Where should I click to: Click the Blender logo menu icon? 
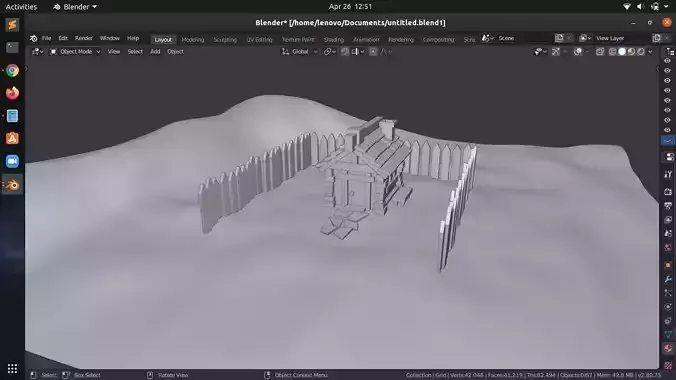tap(34, 38)
